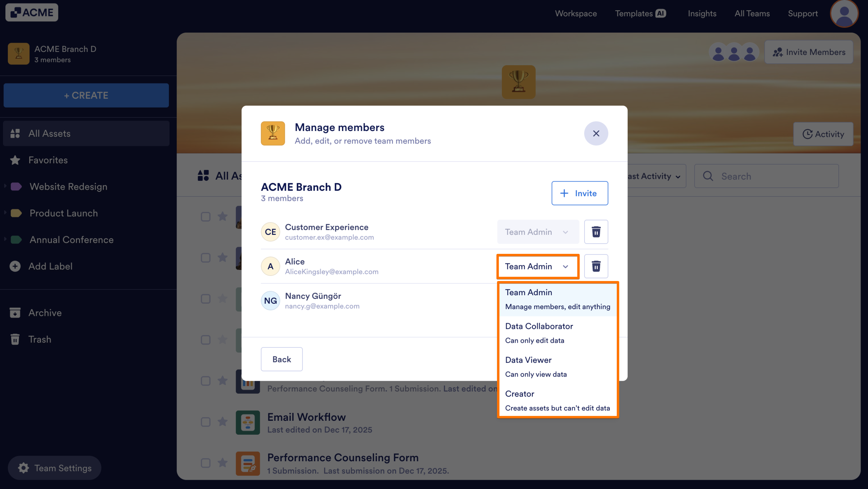Open the Activity panel button

(823, 134)
